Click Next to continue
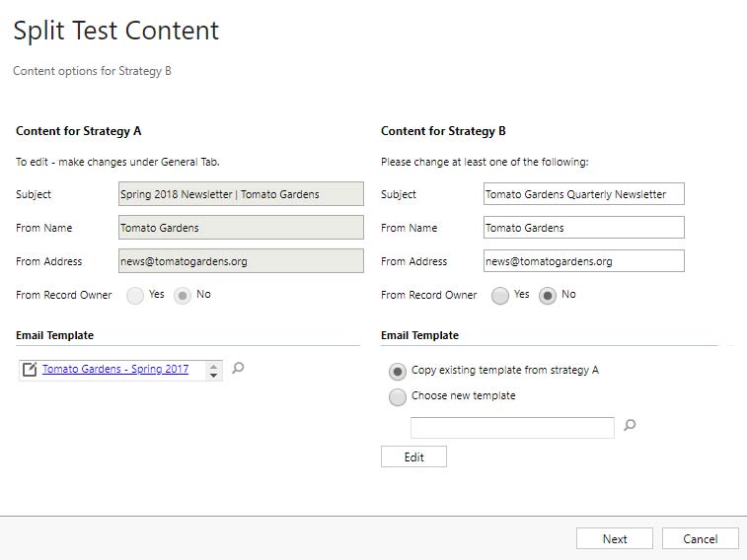The image size is (747, 560). click(x=615, y=538)
